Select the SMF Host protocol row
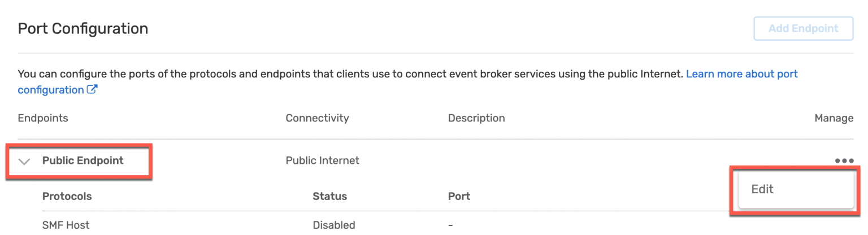Viewport: 868px width, 235px height. click(x=66, y=225)
